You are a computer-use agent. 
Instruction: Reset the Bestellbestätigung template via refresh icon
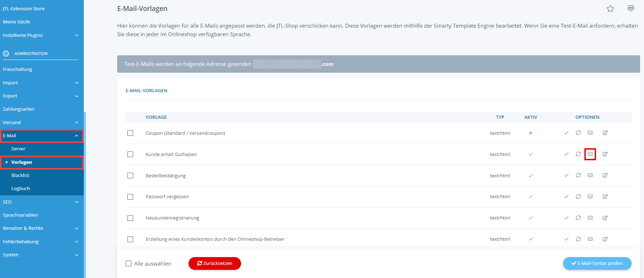pyautogui.click(x=578, y=176)
